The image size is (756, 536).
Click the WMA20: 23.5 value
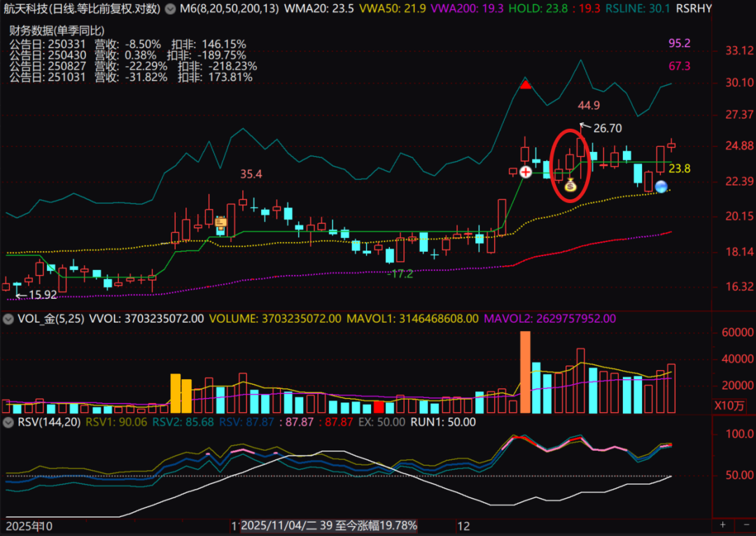pyautogui.click(x=318, y=8)
